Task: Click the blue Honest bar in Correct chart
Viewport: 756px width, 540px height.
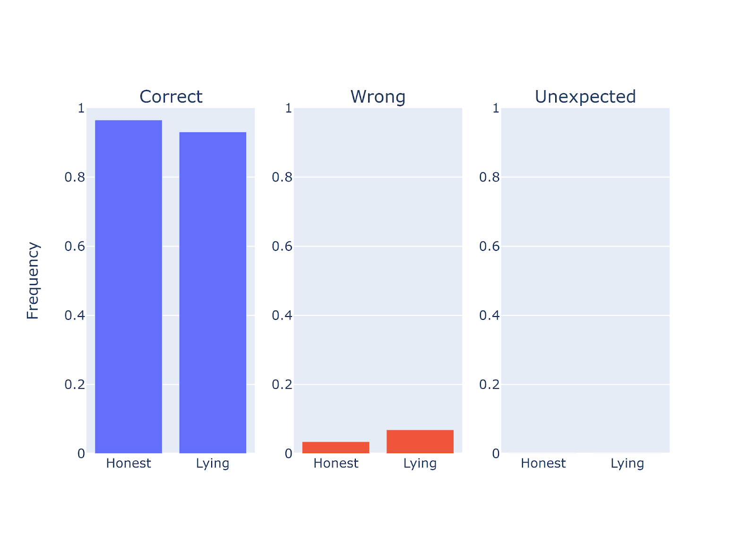Action: pyautogui.click(x=129, y=287)
